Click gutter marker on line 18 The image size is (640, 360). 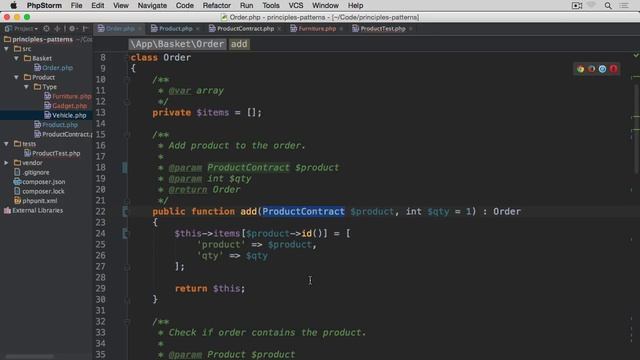125,167
